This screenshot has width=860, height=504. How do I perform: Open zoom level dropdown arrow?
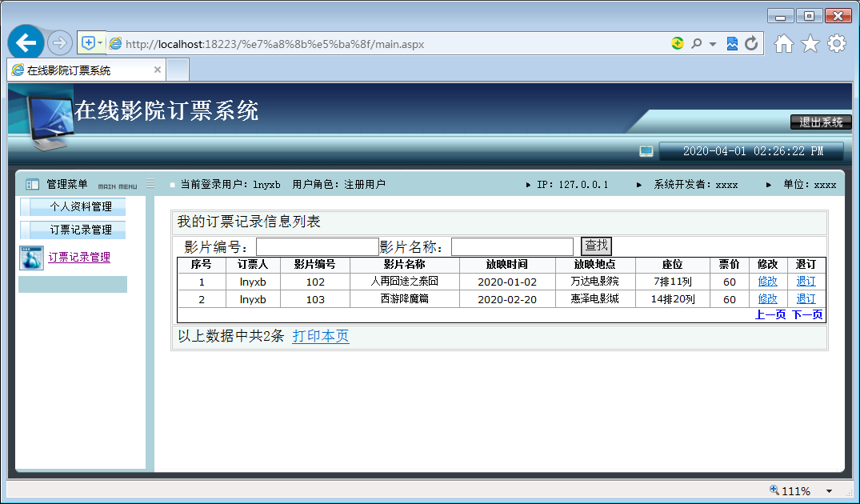[x=830, y=491]
